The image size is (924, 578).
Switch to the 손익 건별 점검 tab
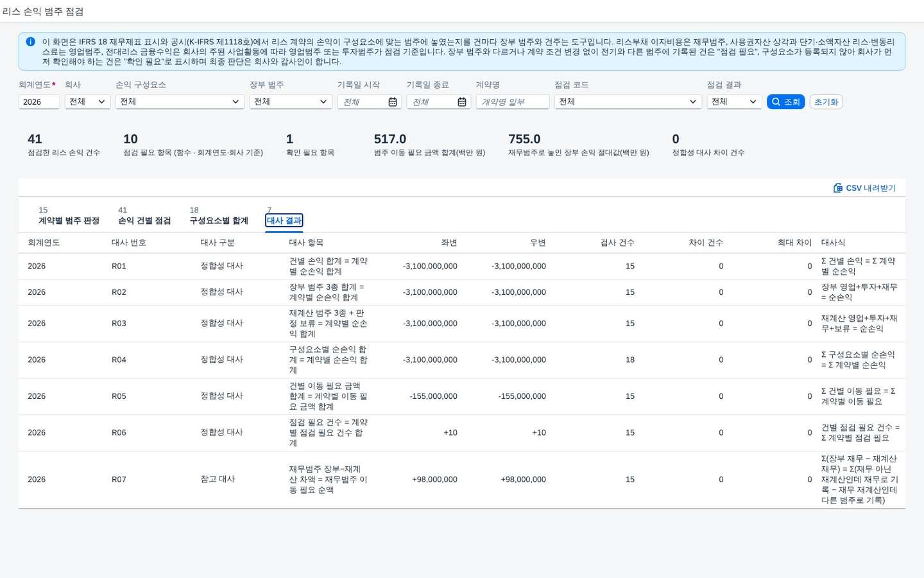point(144,220)
